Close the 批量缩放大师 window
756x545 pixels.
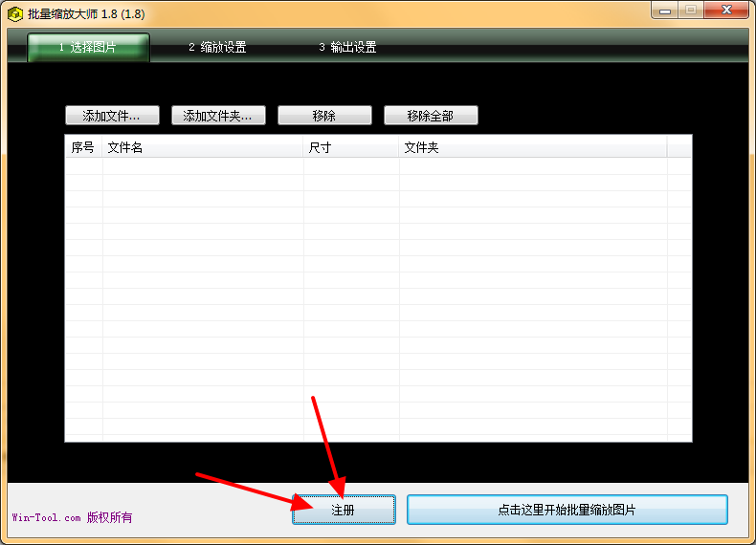click(726, 11)
